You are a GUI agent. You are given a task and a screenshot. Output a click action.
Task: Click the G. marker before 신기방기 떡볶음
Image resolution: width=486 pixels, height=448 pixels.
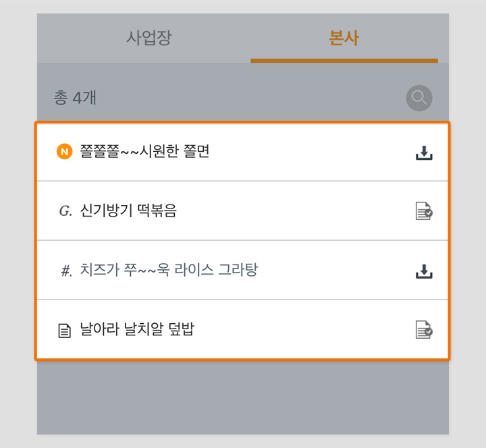65,211
